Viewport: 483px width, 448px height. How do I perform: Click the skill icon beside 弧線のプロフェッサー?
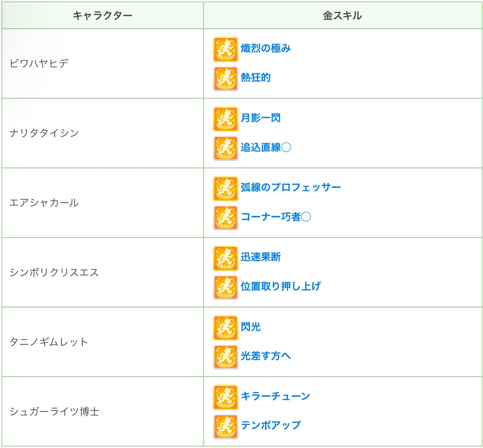point(225,188)
